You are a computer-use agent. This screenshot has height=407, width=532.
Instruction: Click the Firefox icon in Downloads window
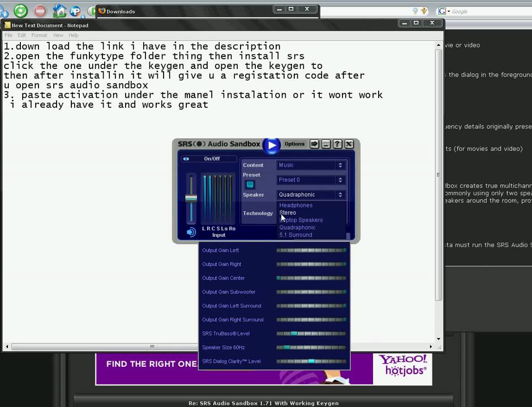point(102,11)
